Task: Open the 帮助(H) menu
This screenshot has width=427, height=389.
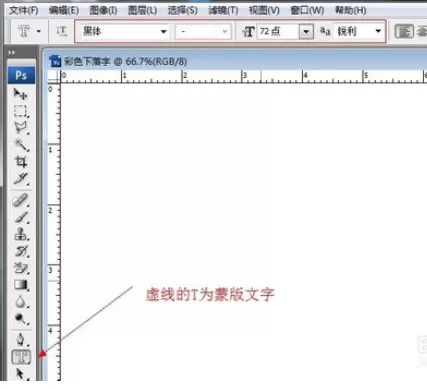Action: (x=351, y=10)
